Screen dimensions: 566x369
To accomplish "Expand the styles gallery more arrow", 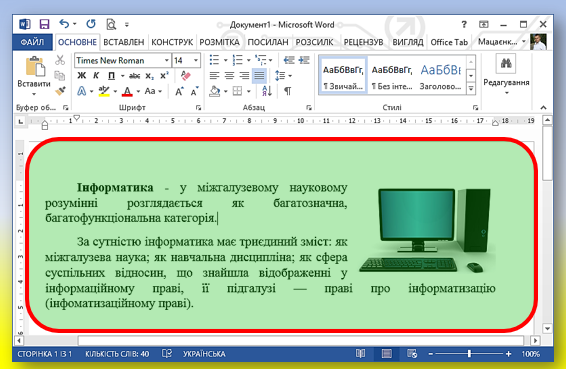I will pyautogui.click(x=471, y=88).
